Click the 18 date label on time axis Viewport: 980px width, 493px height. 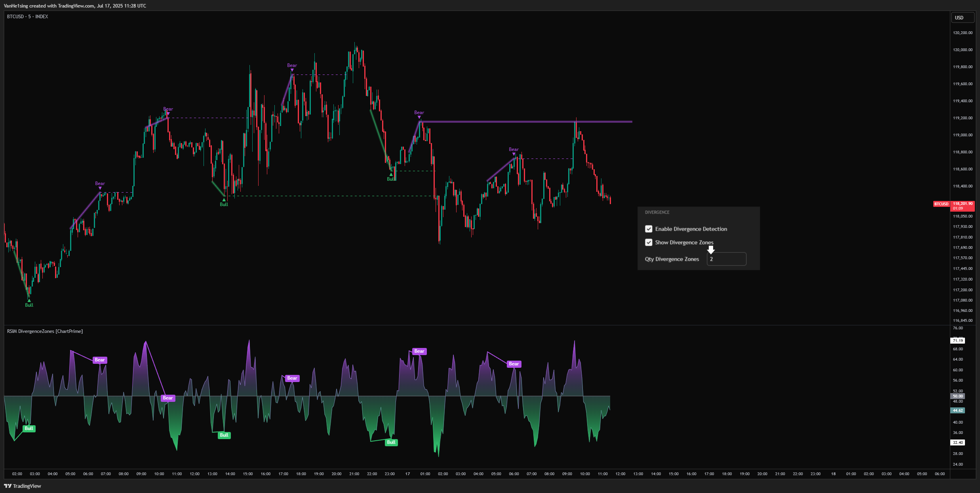[833, 474]
